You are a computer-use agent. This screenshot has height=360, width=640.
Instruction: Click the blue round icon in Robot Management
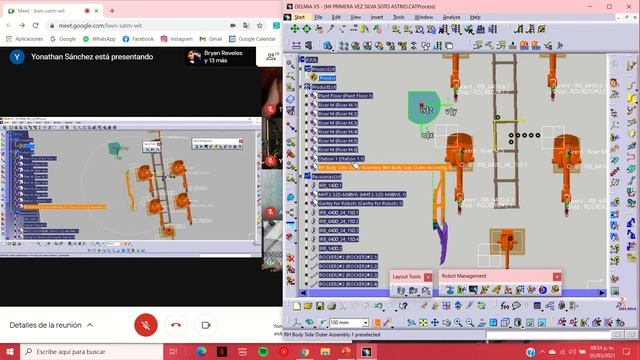click(x=542, y=290)
